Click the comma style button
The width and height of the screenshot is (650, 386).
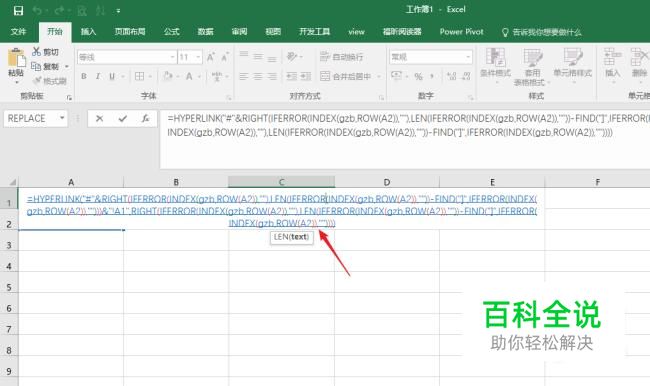(x=432, y=76)
